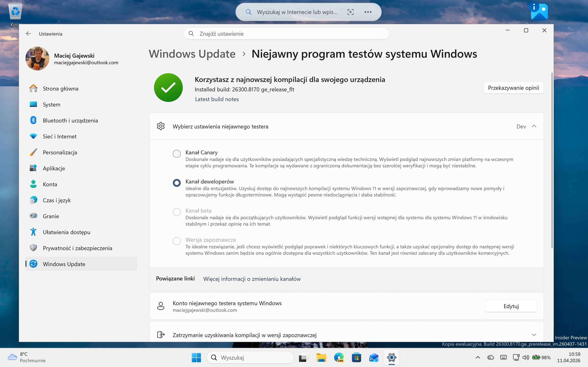Click the back arrow in Settings header
The height and width of the screenshot is (367, 588).
click(x=28, y=34)
